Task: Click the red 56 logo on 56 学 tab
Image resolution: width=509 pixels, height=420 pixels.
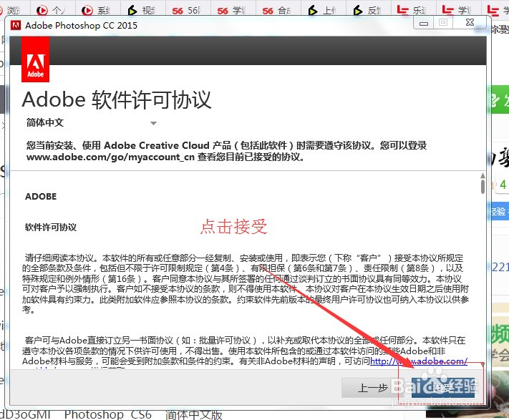Action: (x=223, y=11)
